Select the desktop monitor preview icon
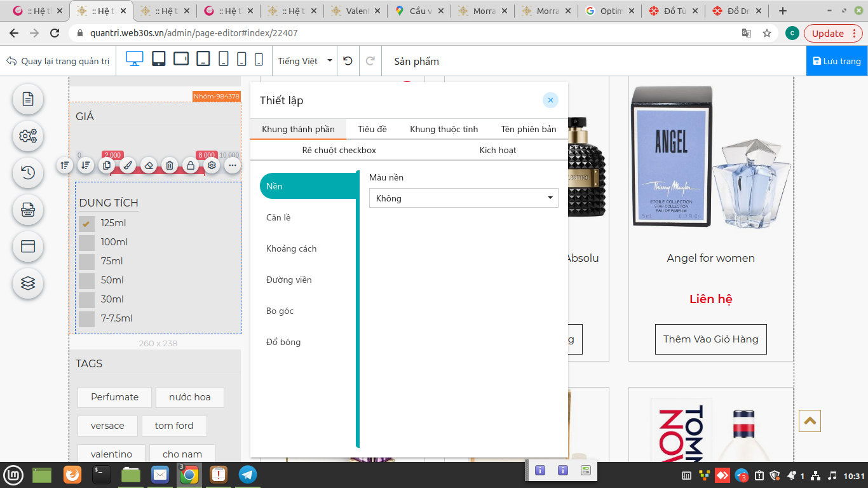 pos(135,59)
